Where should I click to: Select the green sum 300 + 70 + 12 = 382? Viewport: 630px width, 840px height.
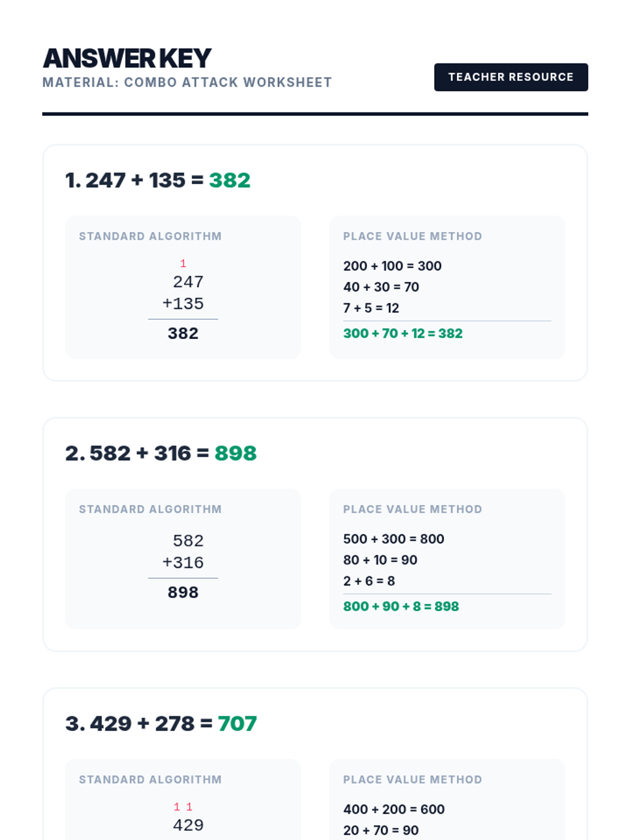coord(403,333)
